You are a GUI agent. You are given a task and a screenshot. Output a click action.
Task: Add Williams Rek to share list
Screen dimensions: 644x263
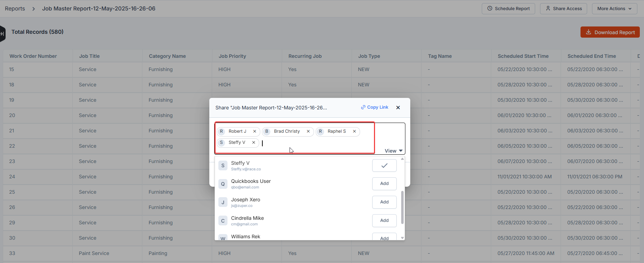click(384, 237)
